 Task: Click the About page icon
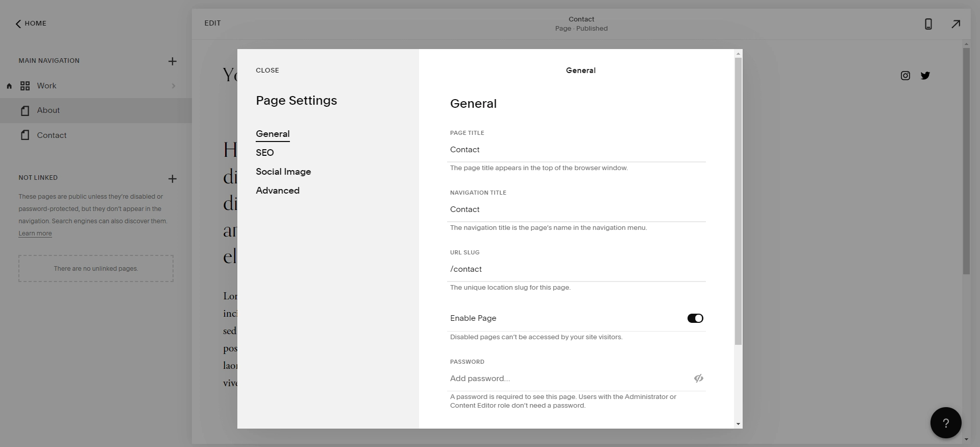(25, 111)
